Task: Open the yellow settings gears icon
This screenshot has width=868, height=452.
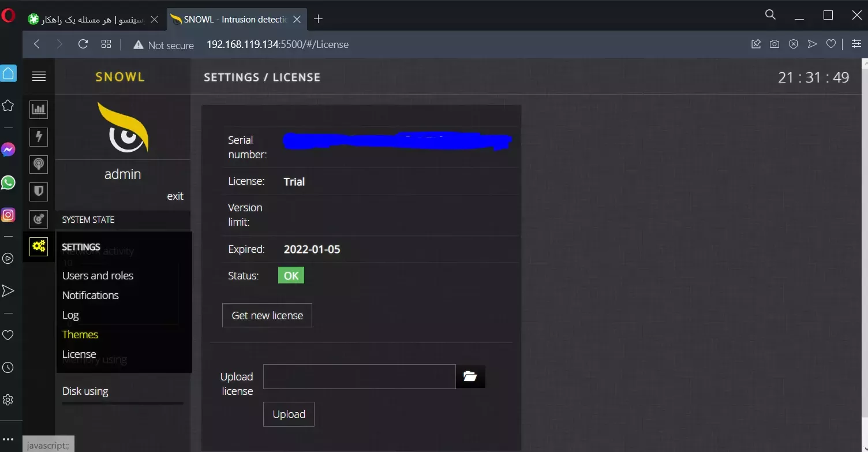Action: 39,246
